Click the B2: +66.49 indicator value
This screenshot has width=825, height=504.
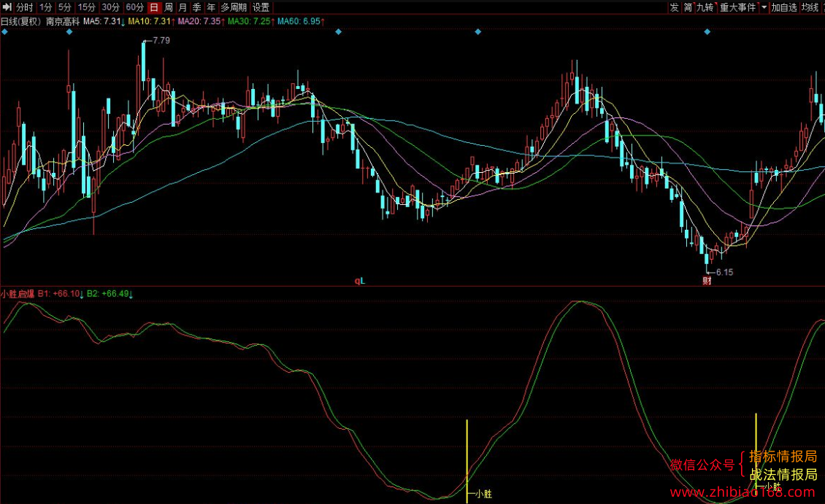pyautogui.click(x=110, y=294)
